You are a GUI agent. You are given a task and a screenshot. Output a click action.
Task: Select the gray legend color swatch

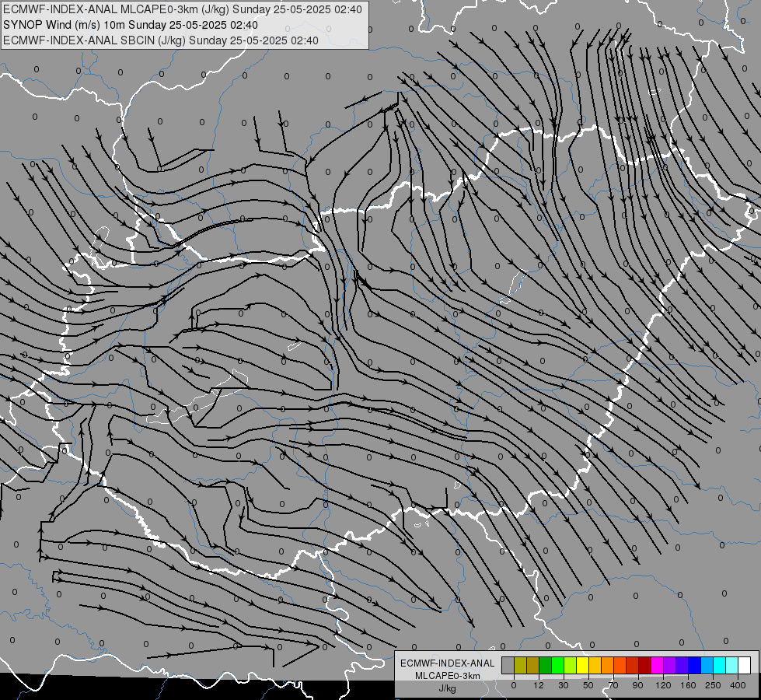pyautogui.click(x=508, y=666)
